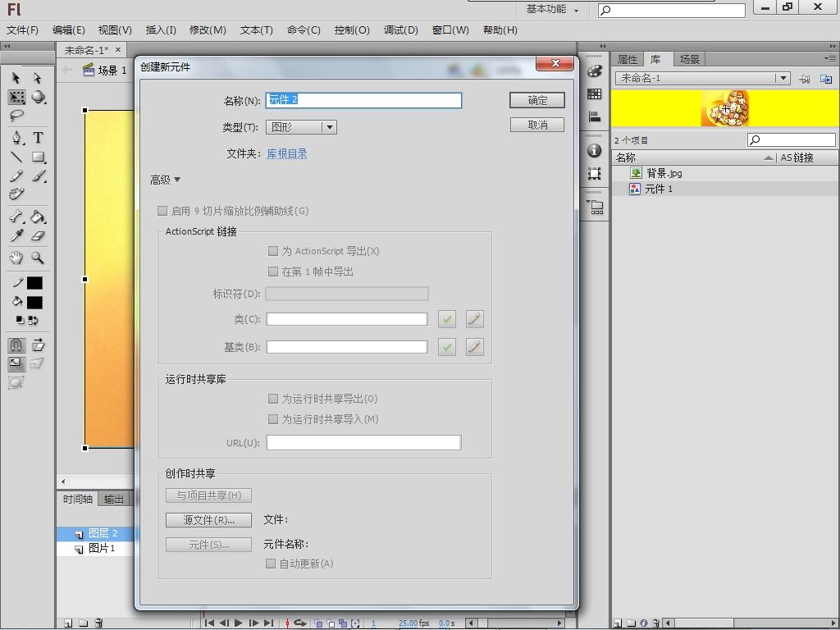840x630 pixels.
Task: Switch to the 场景 tab
Action: tap(689, 59)
